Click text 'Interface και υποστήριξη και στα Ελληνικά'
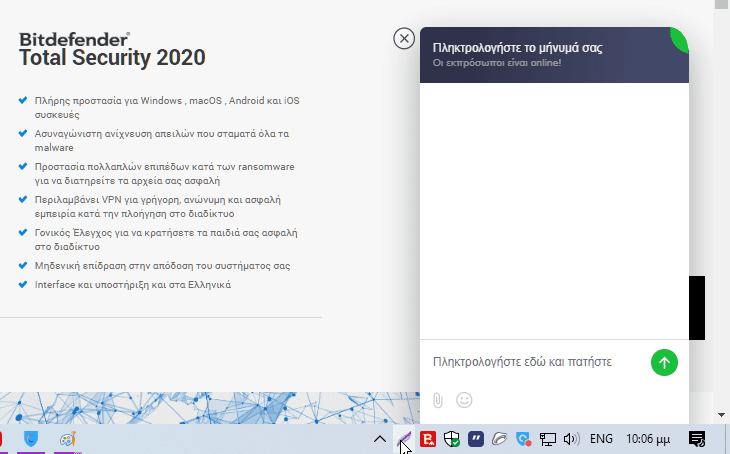730x454 pixels. [x=133, y=285]
